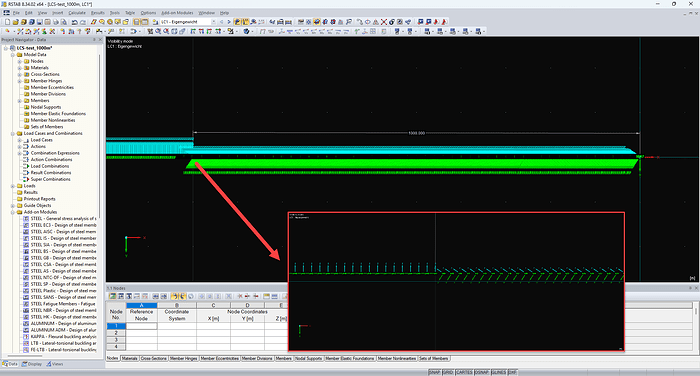700x376 pixels.
Task: Select column A header in nodes table
Action: [x=142, y=305]
